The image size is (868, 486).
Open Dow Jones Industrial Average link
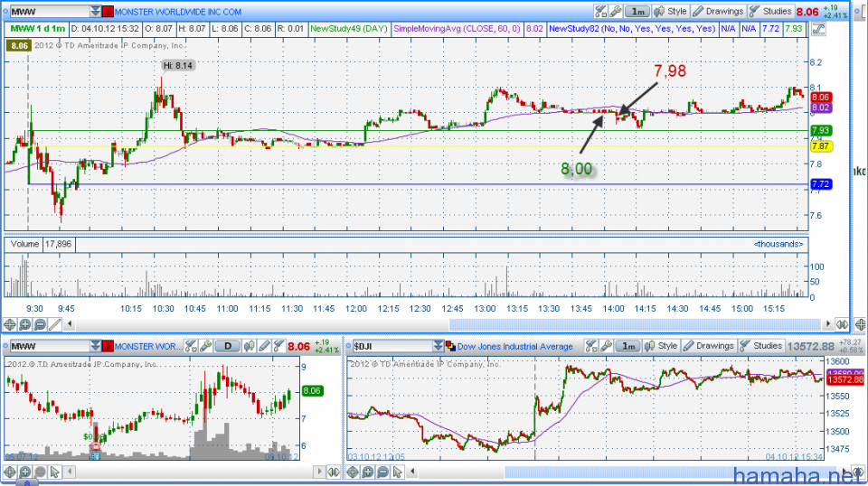coord(514,347)
